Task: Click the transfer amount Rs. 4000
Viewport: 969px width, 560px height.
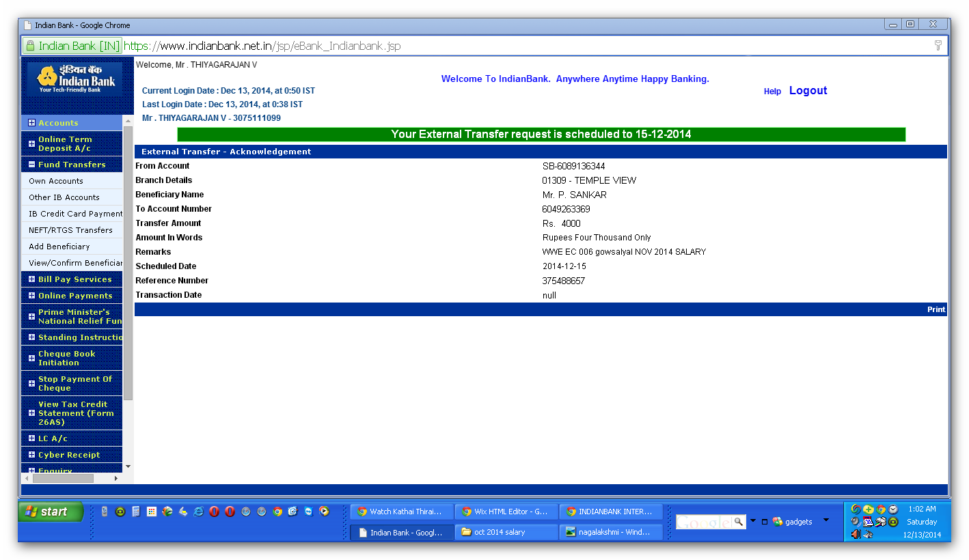Action: (x=561, y=223)
